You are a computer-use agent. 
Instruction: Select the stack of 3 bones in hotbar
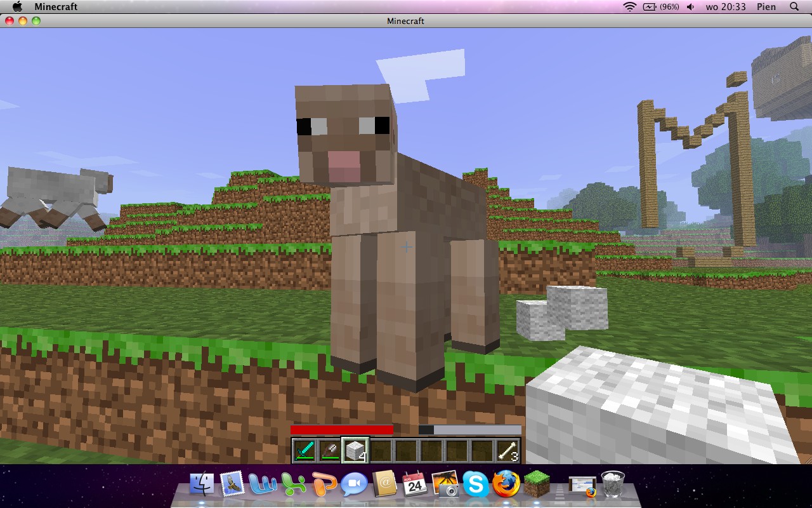coord(509,451)
